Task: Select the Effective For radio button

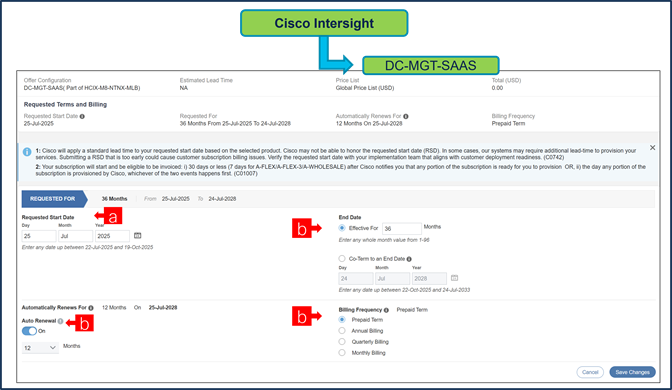Action: pos(342,228)
